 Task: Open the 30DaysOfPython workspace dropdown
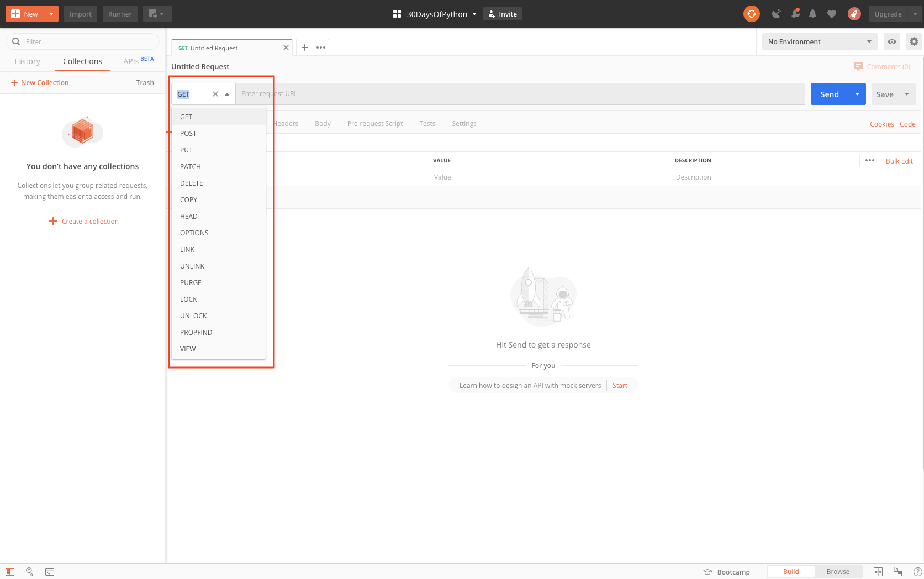[435, 14]
